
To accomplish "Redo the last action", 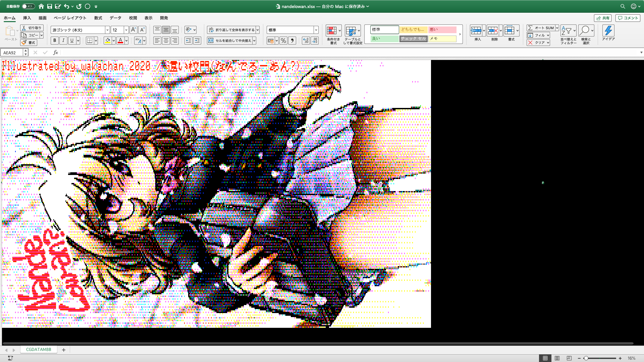I will pyautogui.click(x=79, y=6).
